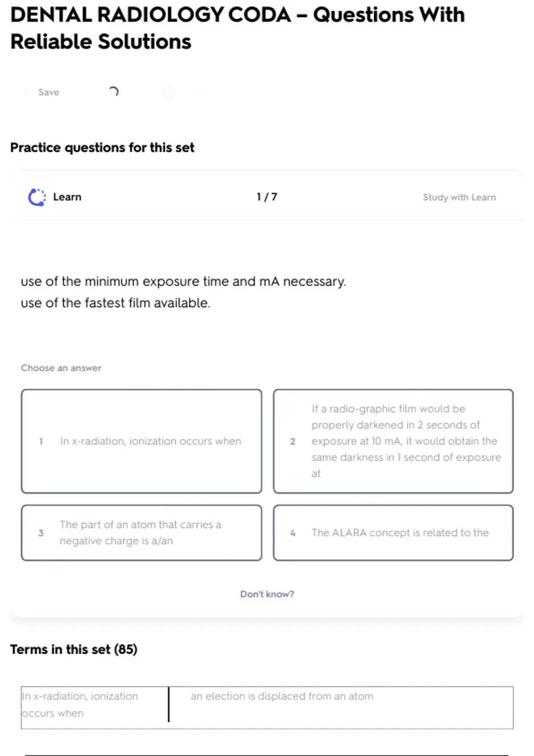Click the loading spinner icon
Screen dimensions: 534x756
point(113,92)
